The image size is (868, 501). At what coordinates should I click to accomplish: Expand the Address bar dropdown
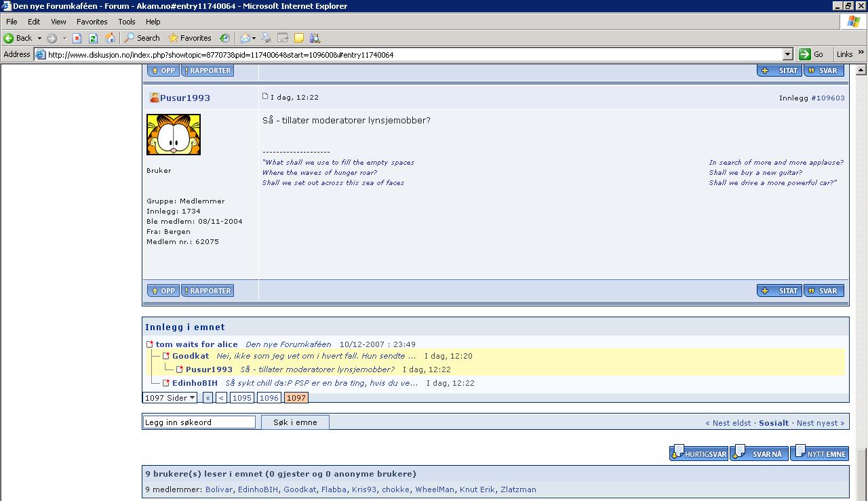pos(787,55)
